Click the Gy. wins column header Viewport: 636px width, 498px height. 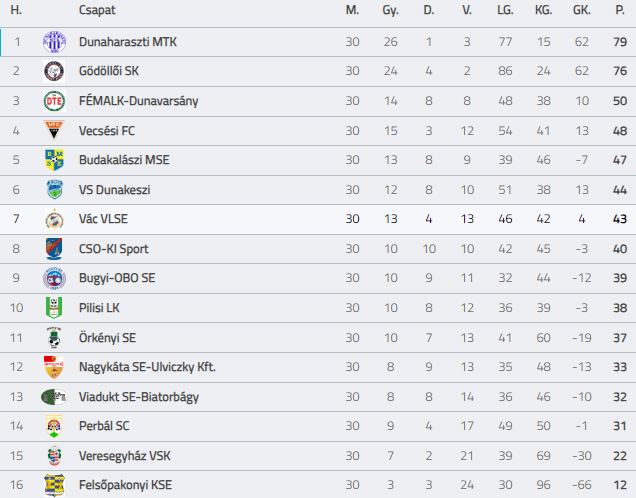(390, 10)
